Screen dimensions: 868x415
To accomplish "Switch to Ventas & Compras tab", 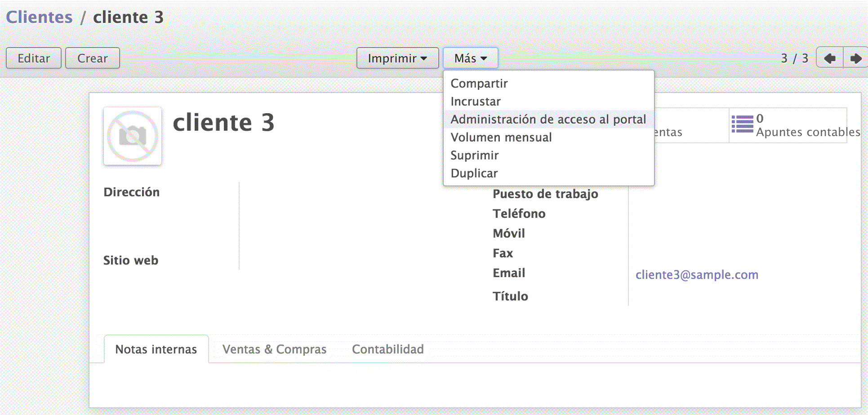I will point(274,349).
